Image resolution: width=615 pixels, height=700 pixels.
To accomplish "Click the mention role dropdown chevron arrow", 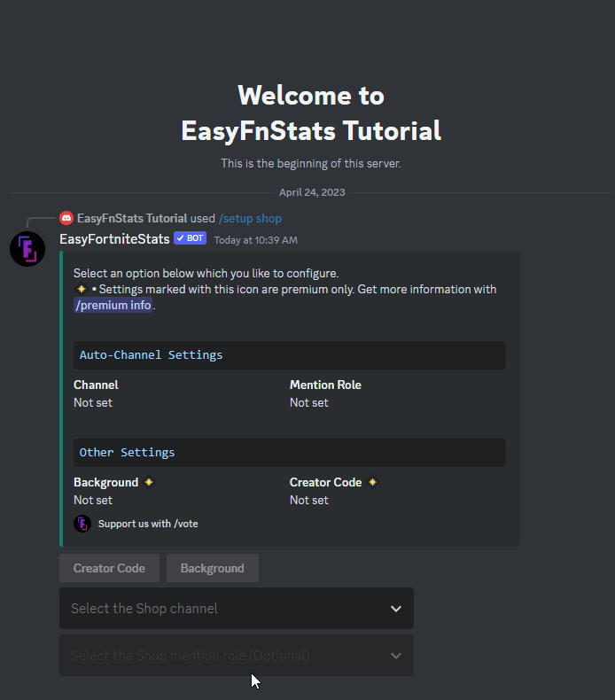I will 396,656.
